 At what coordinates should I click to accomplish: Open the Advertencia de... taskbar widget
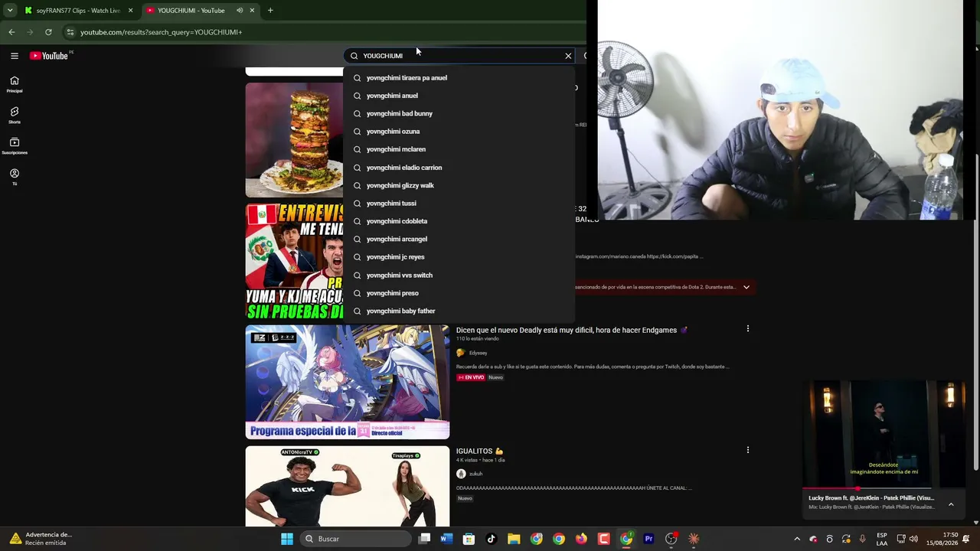41,539
